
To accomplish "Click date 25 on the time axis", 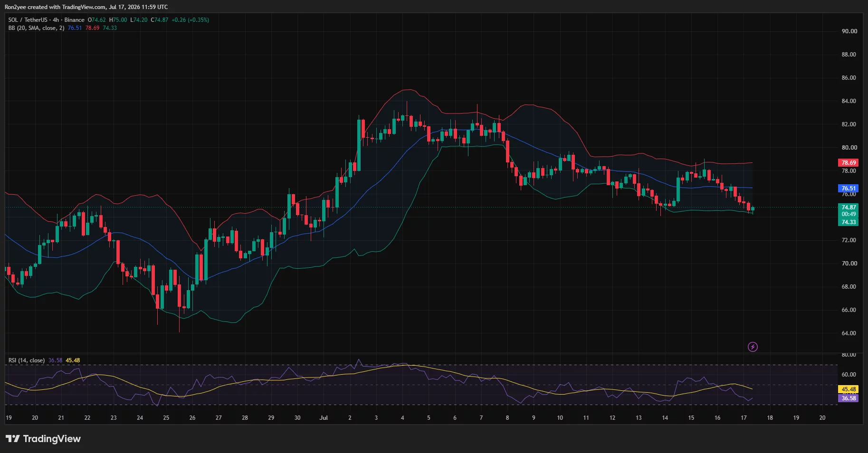I will (x=166, y=418).
